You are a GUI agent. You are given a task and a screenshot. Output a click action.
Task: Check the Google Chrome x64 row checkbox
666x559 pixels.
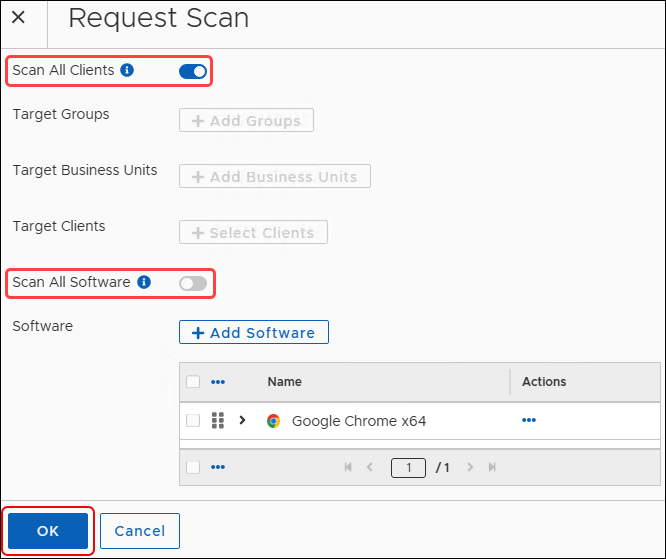click(x=193, y=421)
